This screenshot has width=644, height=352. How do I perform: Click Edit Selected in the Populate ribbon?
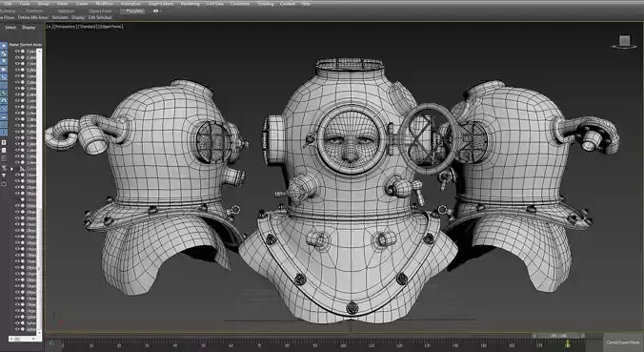click(x=100, y=18)
